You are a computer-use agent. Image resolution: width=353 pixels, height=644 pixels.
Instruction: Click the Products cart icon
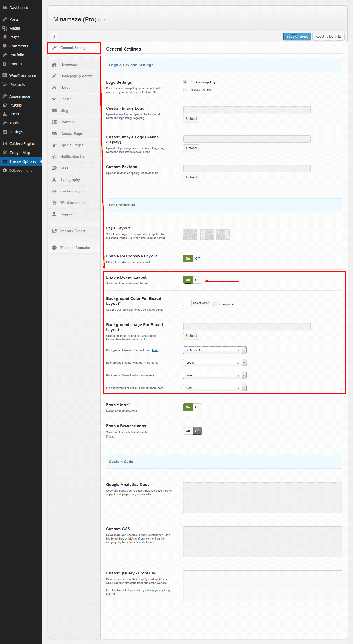(4, 84)
